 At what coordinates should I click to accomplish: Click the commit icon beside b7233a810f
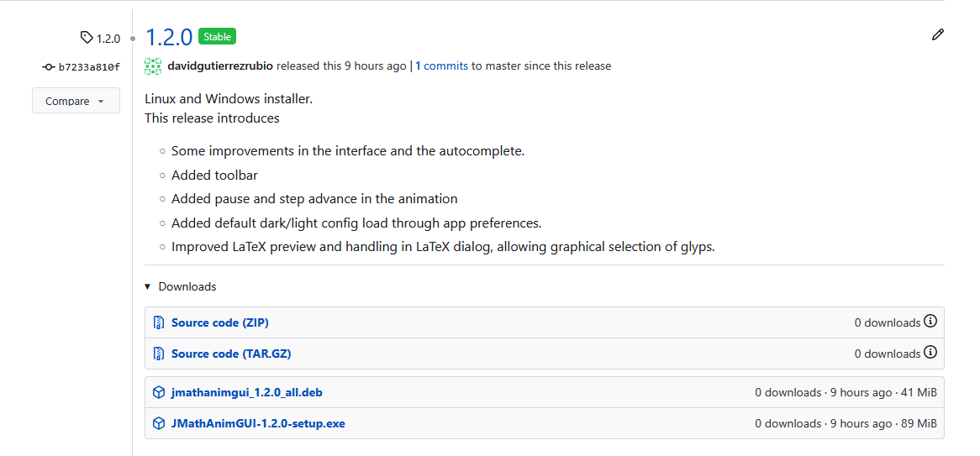pyautogui.click(x=48, y=67)
